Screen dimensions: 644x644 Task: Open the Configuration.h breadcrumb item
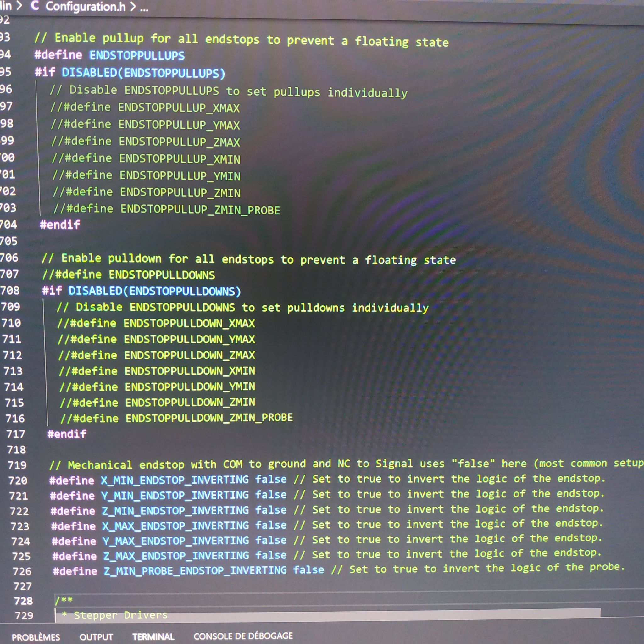point(86,7)
